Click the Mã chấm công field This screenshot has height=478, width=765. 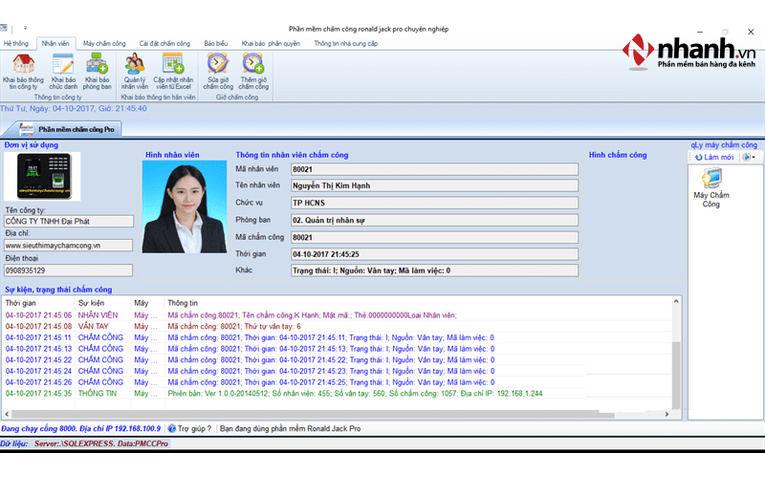coord(435,238)
